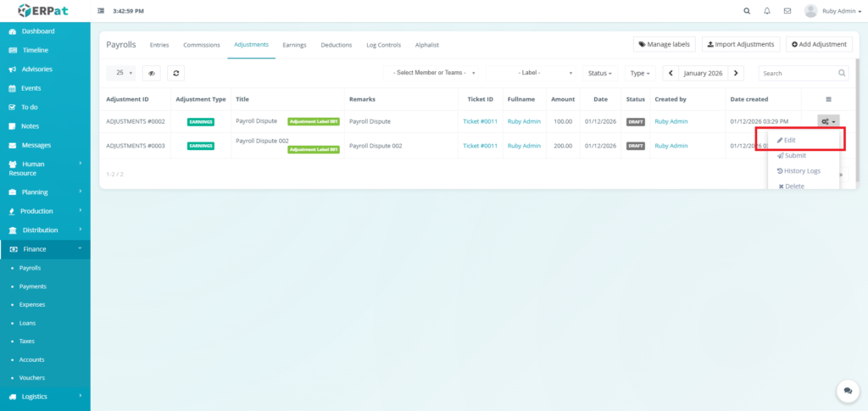
Task: Click the gear actions icon for first row
Action: click(x=828, y=122)
